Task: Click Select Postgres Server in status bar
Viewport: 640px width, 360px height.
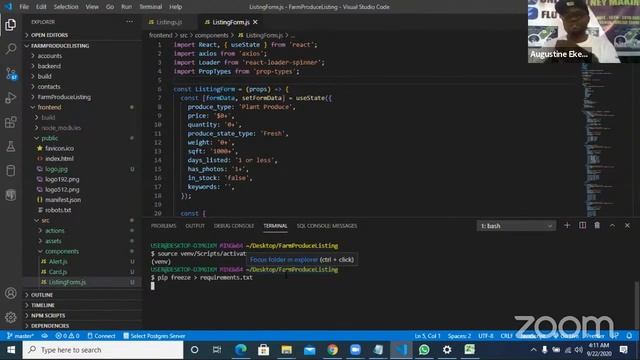Action: tap(154, 336)
